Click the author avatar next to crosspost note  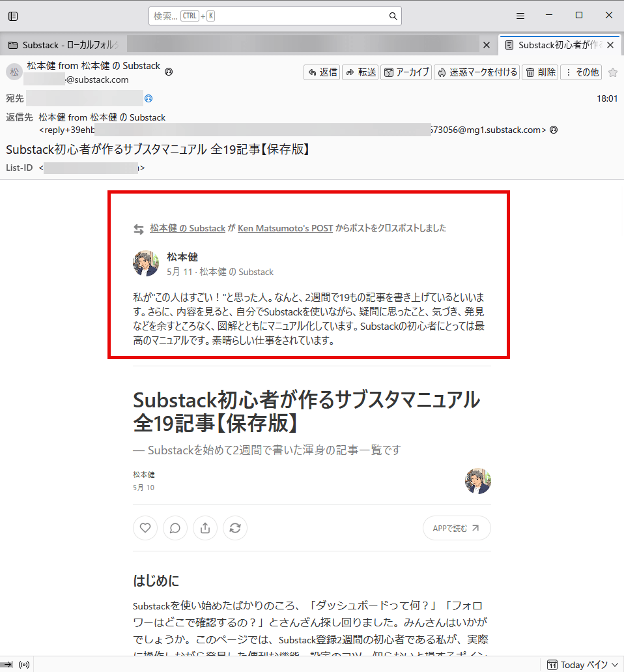pyautogui.click(x=146, y=263)
